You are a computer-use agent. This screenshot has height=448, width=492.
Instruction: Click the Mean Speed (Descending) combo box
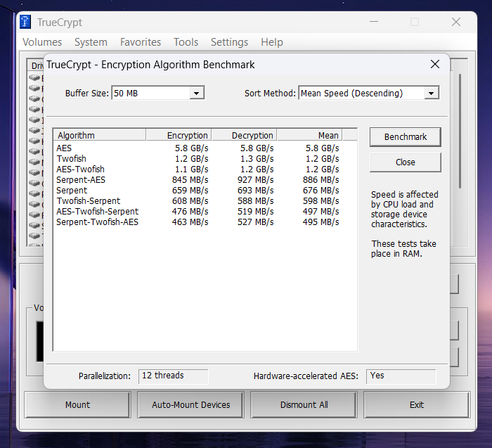(369, 94)
